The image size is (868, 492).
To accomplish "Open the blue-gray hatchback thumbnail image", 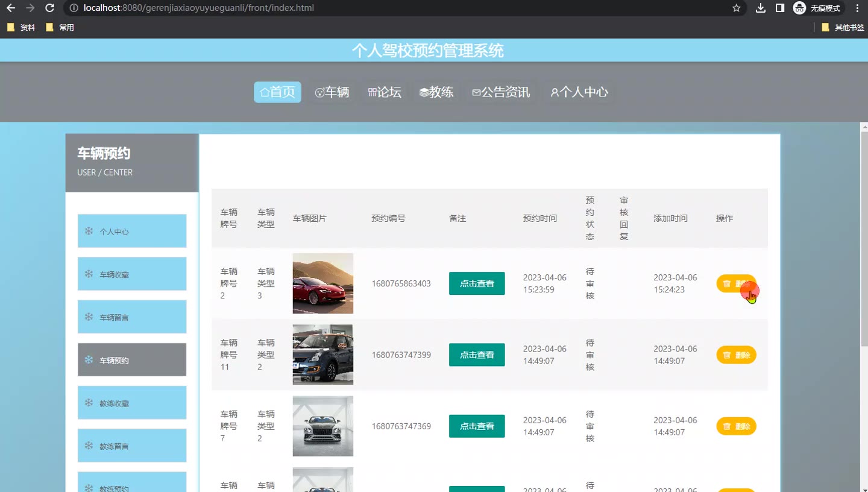I will 323,355.
